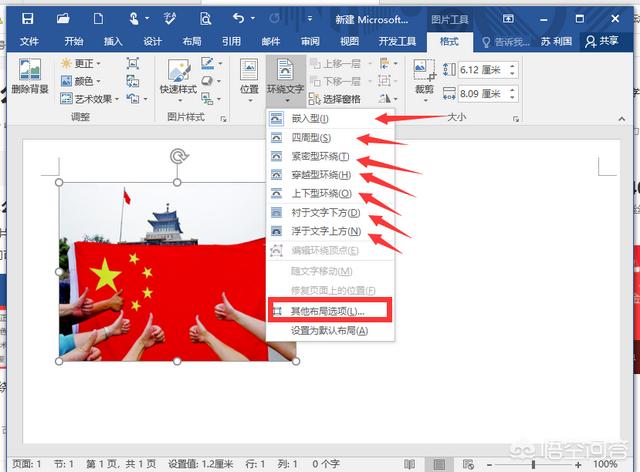Choose 上下型环绕 top and bottom wrap
Viewport: 640px width, 472px height.
pyautogui.click(x=330, y=194)
